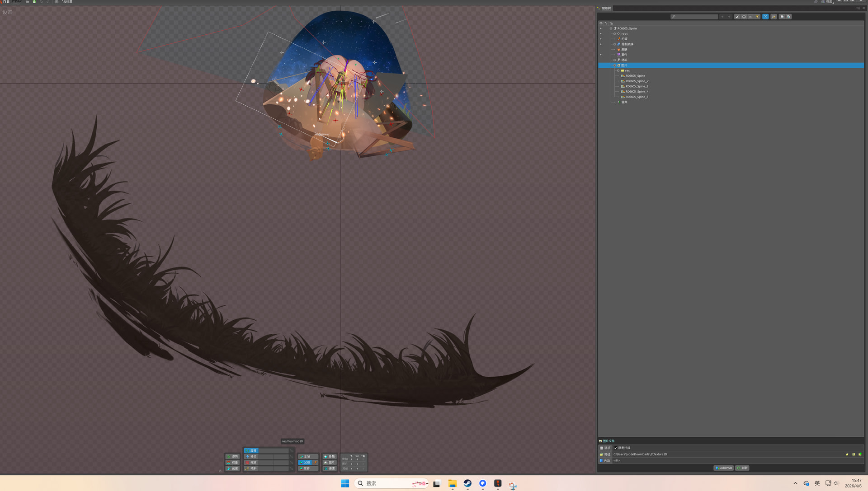The height and width of the screenshot is (491, 868).
Task: Collapse the res folder in the tree
Action: pos(618,70)
